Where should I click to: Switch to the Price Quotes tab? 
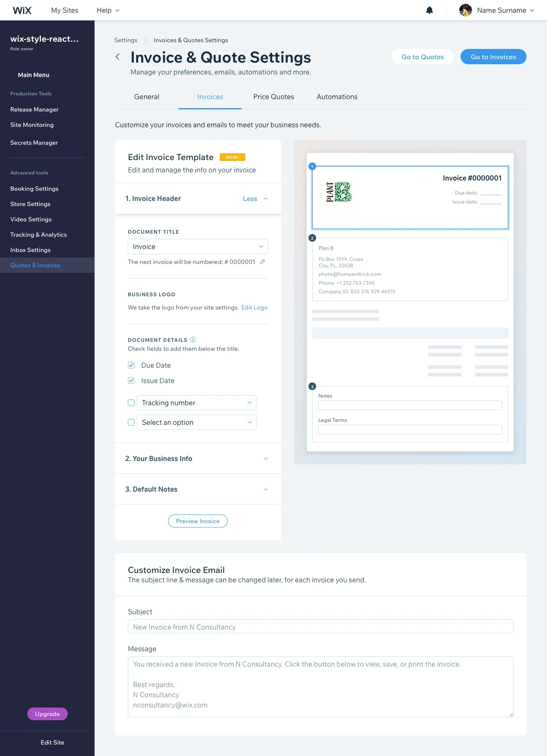point(273,97)
